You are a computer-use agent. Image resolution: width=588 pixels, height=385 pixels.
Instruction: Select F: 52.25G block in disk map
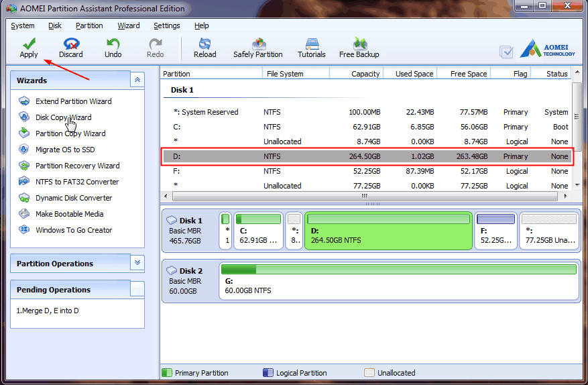[495, 231]
